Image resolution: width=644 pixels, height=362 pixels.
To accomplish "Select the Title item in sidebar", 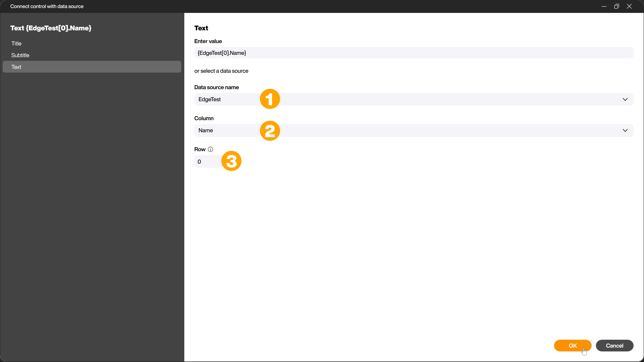I will pyautogui.click(x=92, y=43).
